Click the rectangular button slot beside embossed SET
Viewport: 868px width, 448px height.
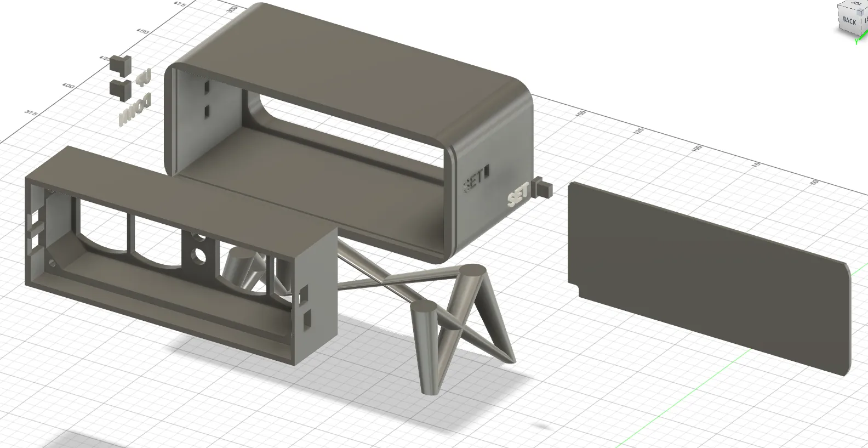tap(487, 172)
